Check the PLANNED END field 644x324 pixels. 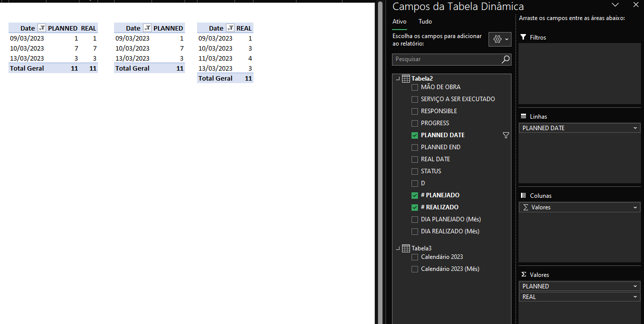414,147
